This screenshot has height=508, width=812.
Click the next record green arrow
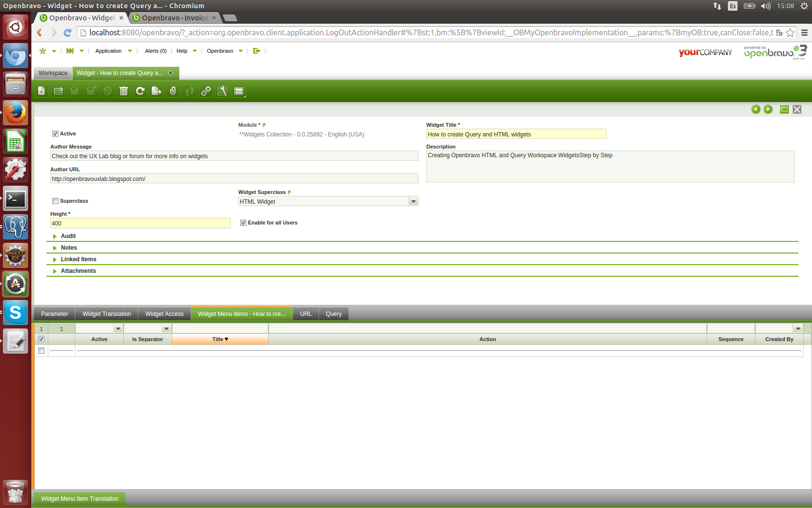click(x=768, y=109)
